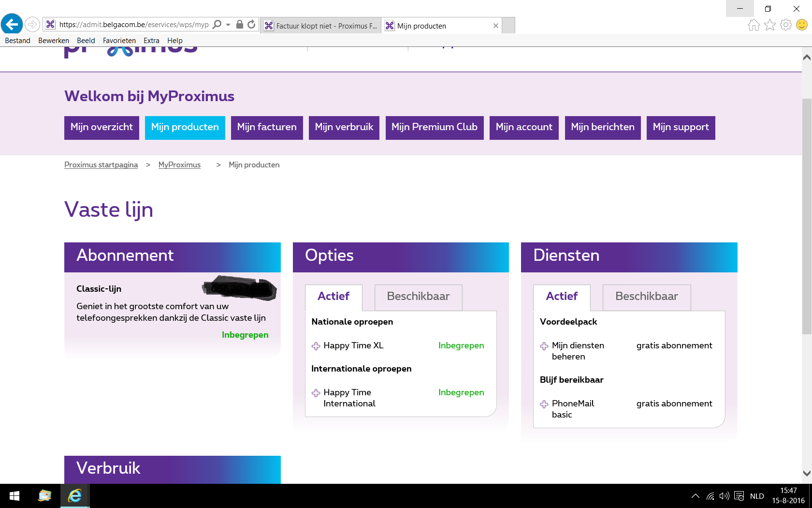Open favorites star icon

pyautogui.click(x=770, y=25)
